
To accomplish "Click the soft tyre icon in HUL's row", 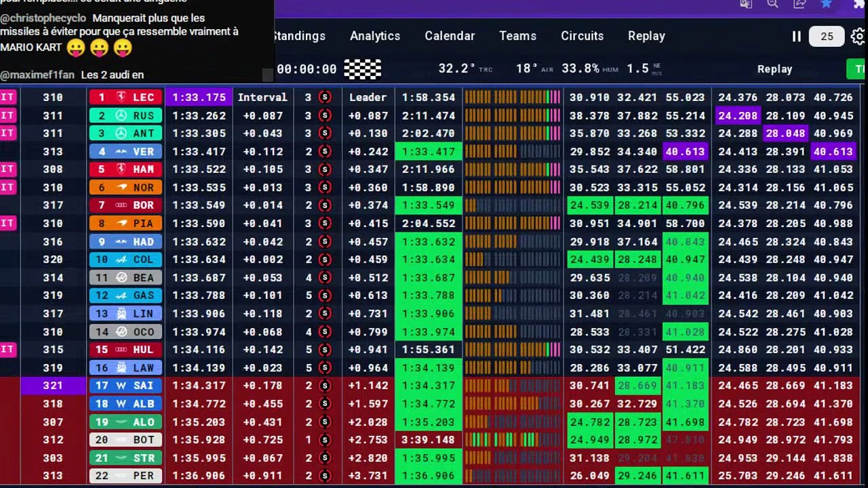I will click(325, 349).
